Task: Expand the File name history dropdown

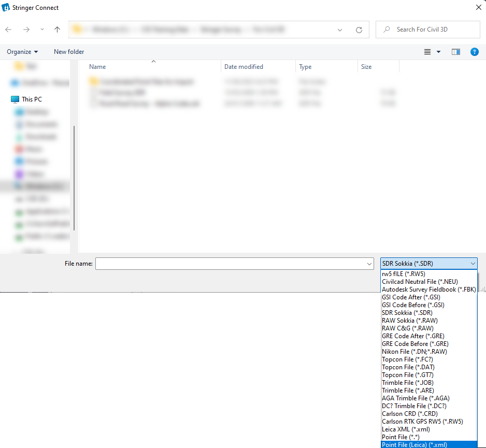Action: 369,264
